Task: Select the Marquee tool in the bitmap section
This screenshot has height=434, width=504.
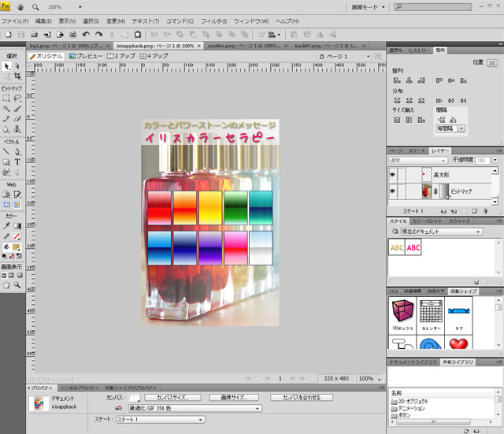Action: (x=6, y=98)
